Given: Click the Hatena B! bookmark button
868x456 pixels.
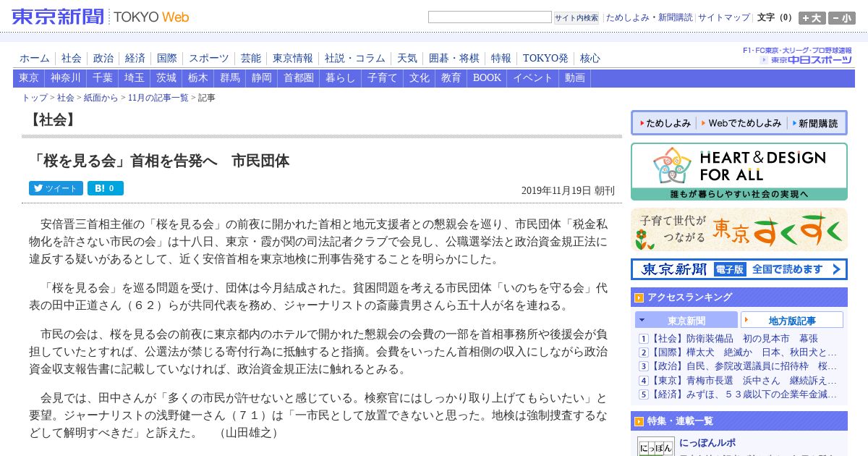Looking at the screenshot, I should (x=106, y=188).
